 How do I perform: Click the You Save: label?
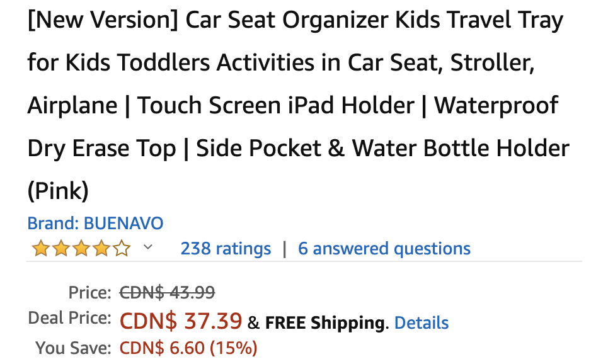(74, 348)
